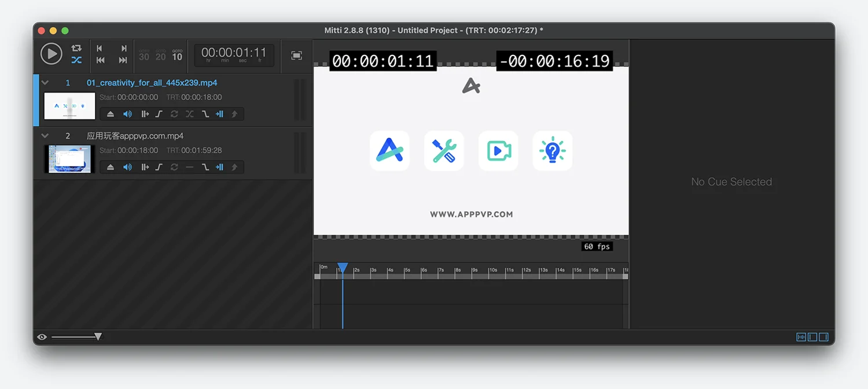
Task: Click the 10s mark on the timeline ruler
Action: 492,270
